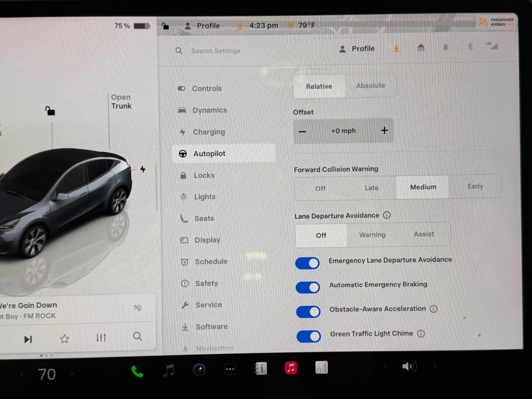
Task: Tap the info icon beside Lane Departure Avoidance
Action: coord(387,215)
